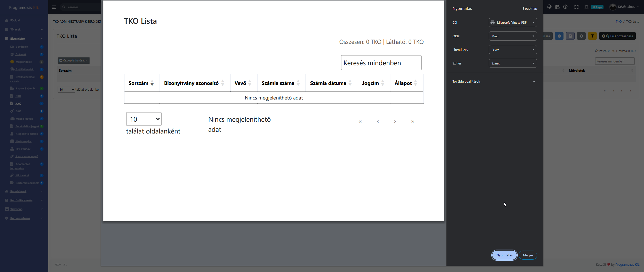The width and height of the screenshot is (644, 272).
Task: Open the Cél printer destination dropdown
Action: tap(513, 22)
